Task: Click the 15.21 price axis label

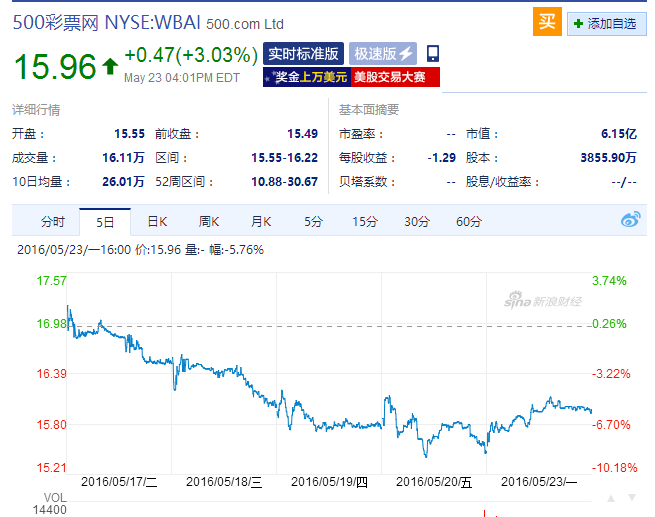Action: (51, 468)
